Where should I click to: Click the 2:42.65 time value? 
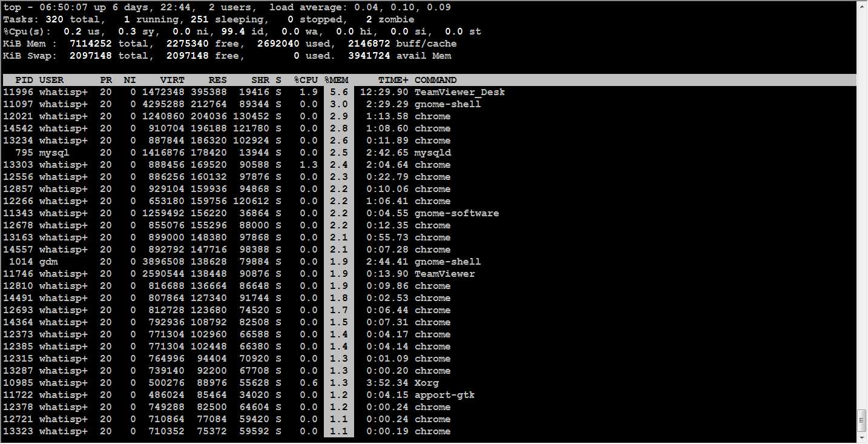tap(387, 153)
